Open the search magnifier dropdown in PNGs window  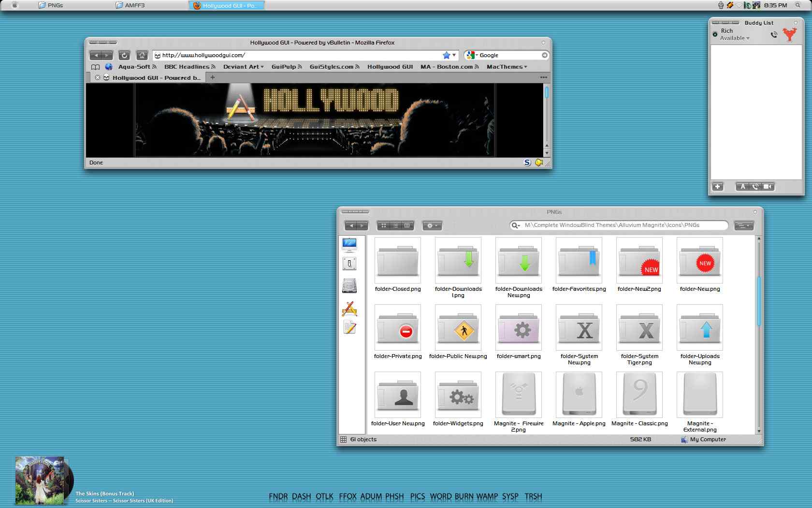(x=516, y=225)
